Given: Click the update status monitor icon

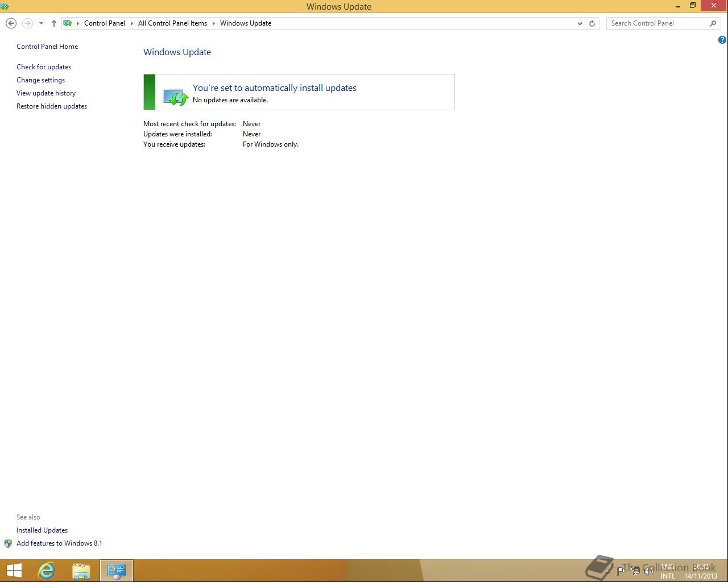Looking at the screenshot, I should [x=175, y=97].
